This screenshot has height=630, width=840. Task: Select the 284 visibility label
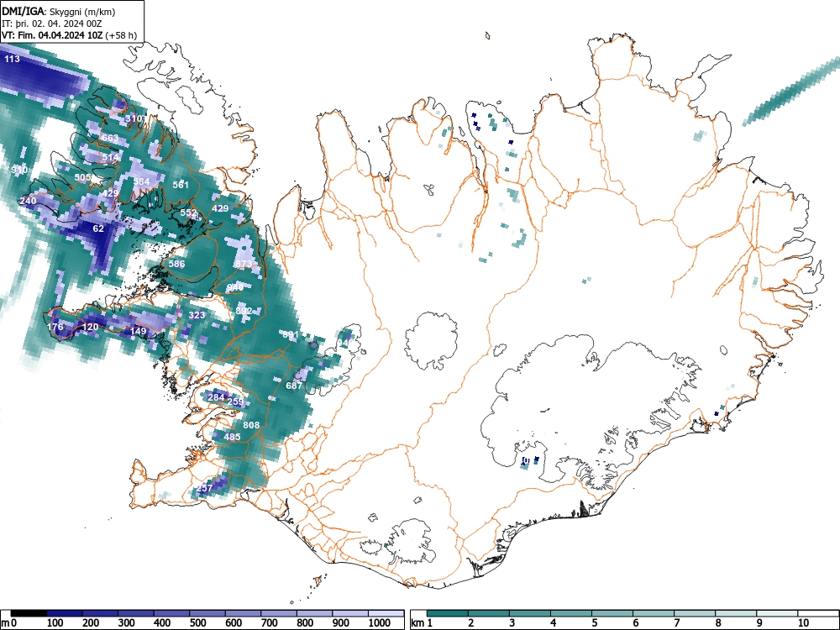[x=216, y=397]
